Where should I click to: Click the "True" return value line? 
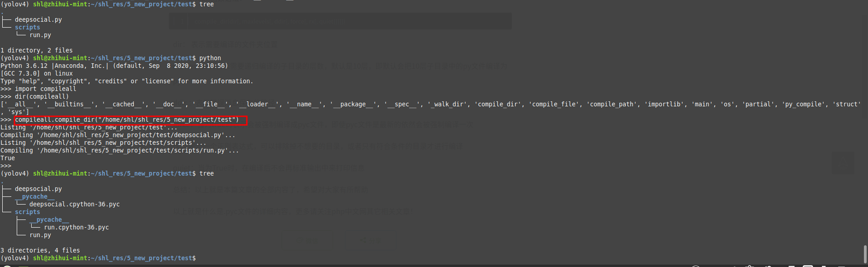tap(8, 158)
